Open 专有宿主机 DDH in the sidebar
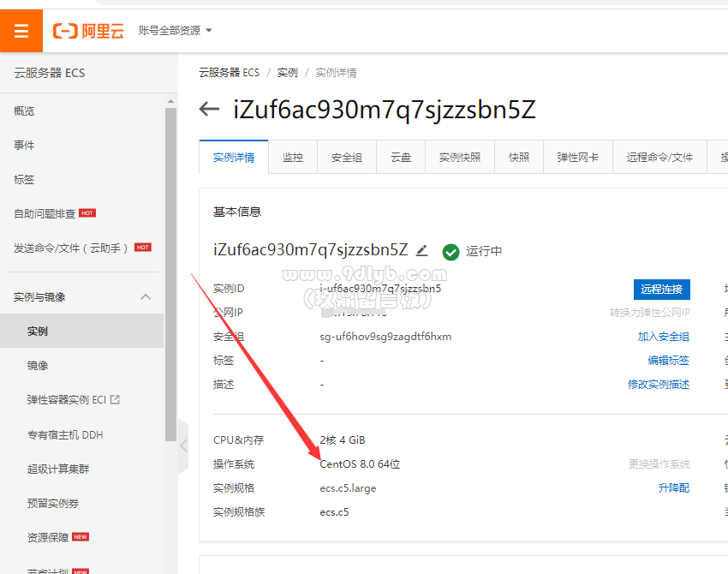Screen dimensions: 728x574 pos(65,434)
